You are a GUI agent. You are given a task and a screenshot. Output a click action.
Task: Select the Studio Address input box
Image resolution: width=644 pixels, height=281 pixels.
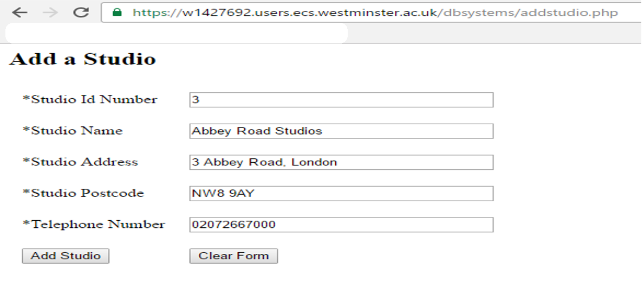click(x=341, y=163)
